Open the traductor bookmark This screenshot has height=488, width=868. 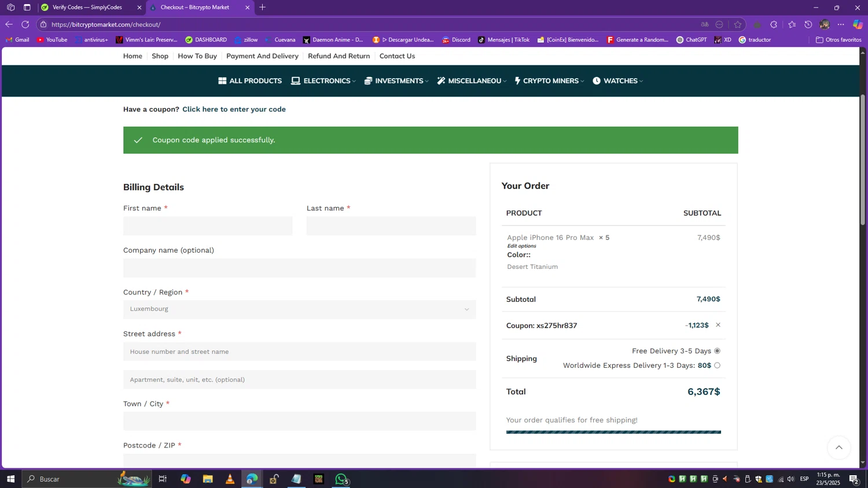tap(755, 40)
